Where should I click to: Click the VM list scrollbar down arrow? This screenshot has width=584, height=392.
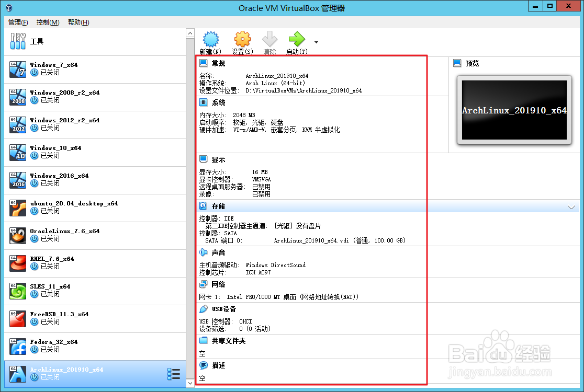190,383
